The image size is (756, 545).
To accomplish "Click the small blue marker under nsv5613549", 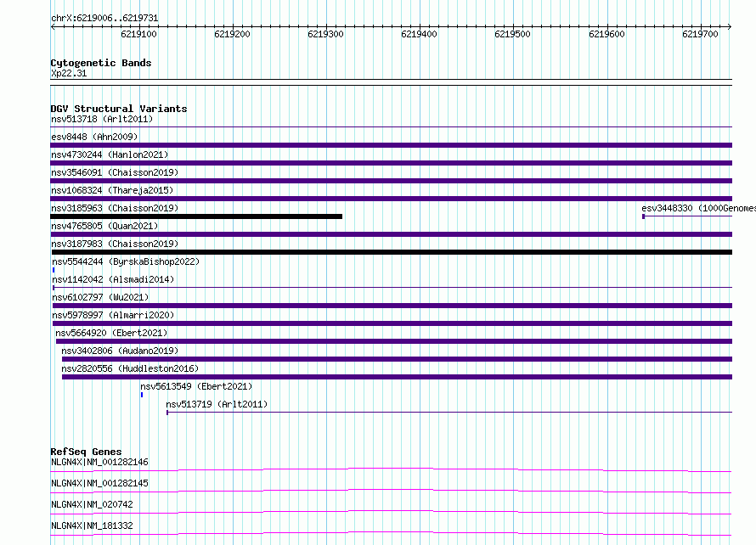I will click(142, 395).
